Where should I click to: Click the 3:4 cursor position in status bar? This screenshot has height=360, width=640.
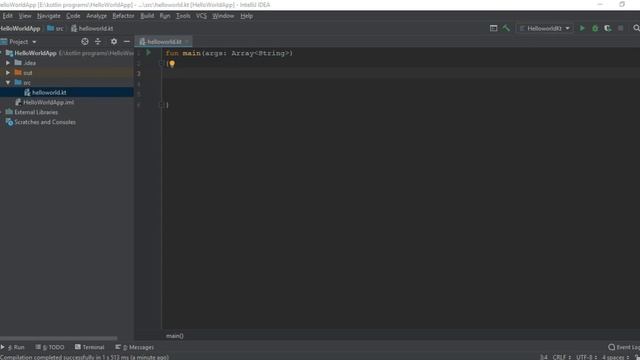pos(544,357)
